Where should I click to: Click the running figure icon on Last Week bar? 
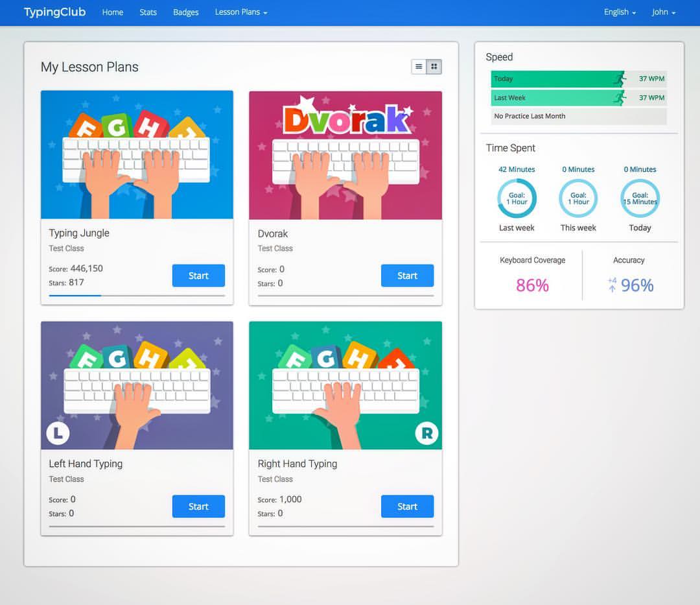point(620,98)
